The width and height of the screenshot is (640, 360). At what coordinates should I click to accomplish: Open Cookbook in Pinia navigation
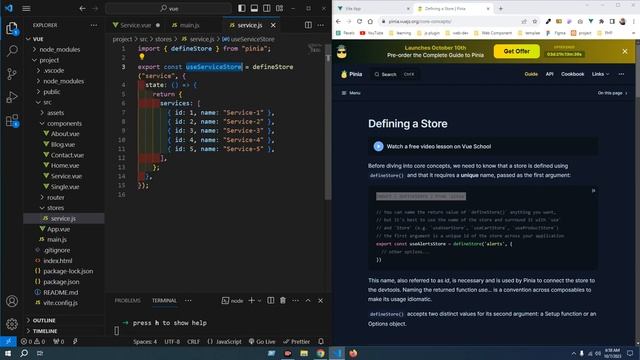point(572,74)
